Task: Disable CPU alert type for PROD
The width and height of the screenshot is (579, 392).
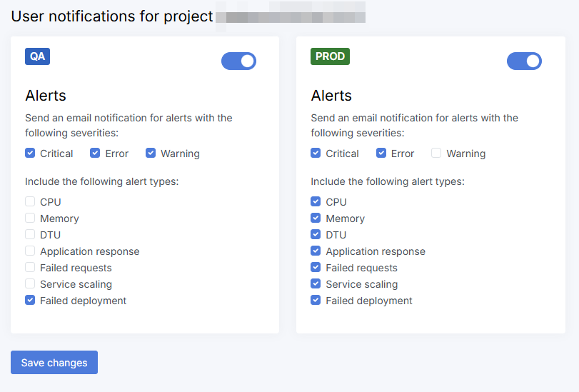Action: click(316, 202)
